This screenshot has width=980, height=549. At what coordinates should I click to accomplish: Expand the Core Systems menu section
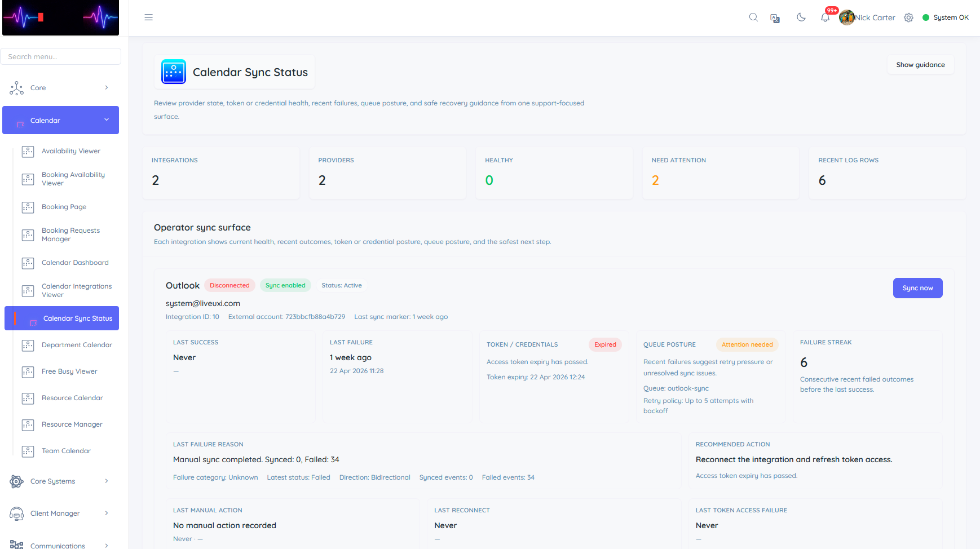point(60,481)
